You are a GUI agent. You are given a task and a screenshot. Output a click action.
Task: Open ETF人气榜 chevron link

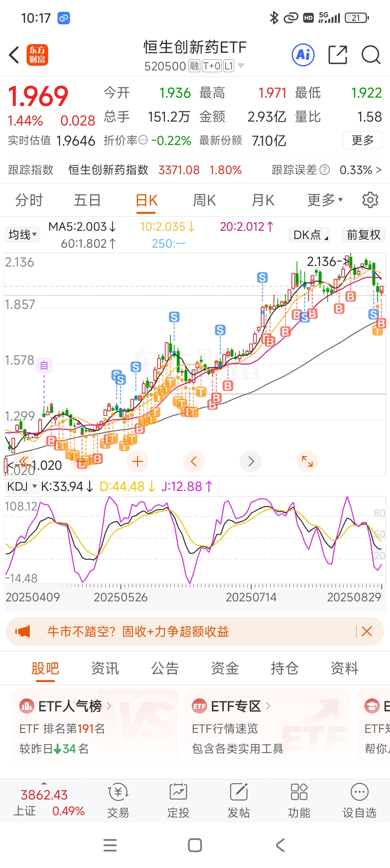[109, 706]
